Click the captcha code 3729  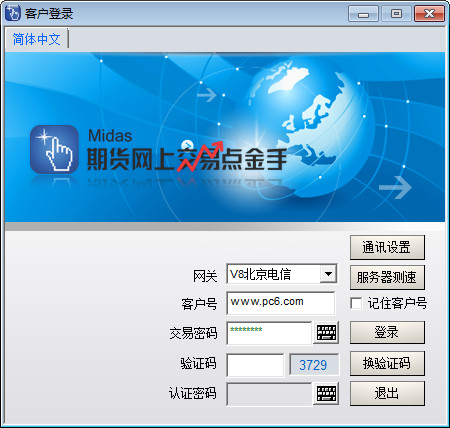pyautogui.click(x=314, y=365)
